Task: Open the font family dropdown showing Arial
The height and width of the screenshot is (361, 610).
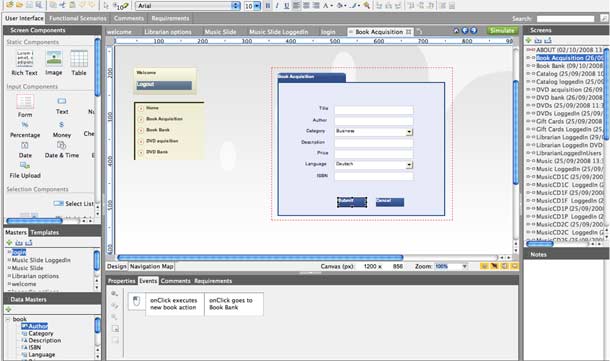Action: pos(236,5)
